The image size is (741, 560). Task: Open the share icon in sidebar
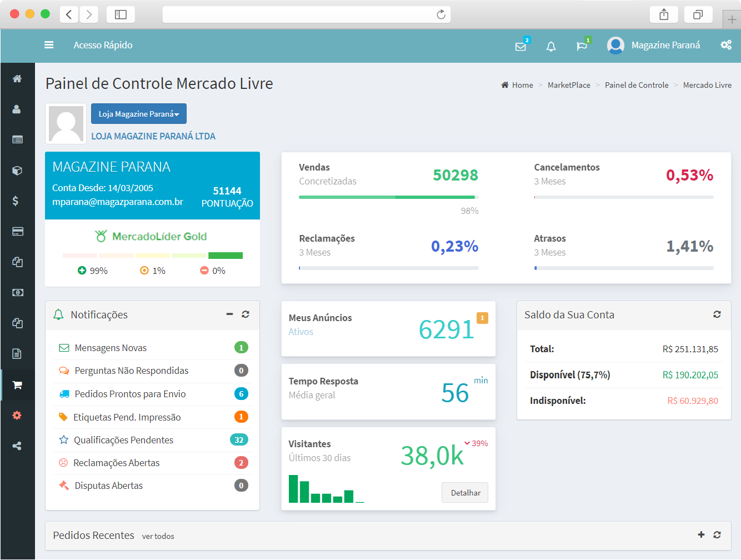point(17,446)
